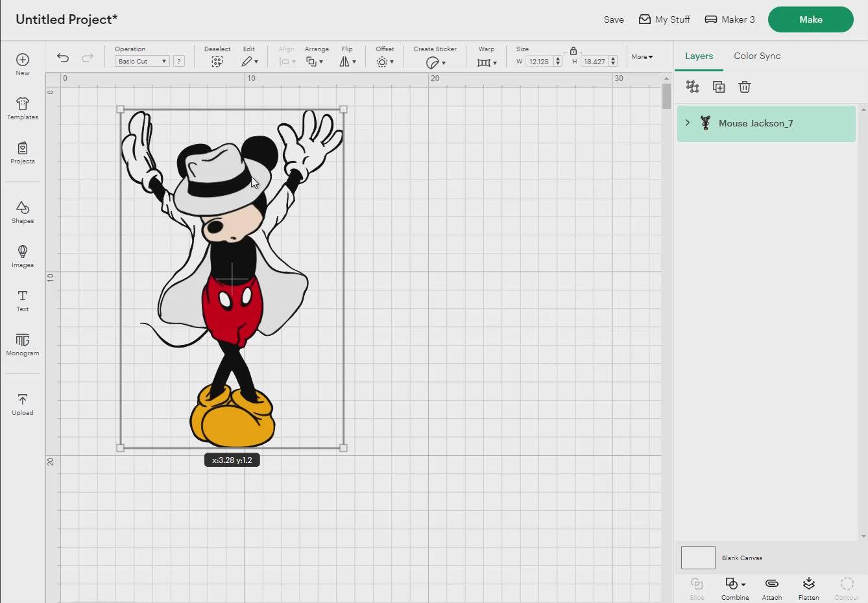Click the Attach tool

pos(772,589)
